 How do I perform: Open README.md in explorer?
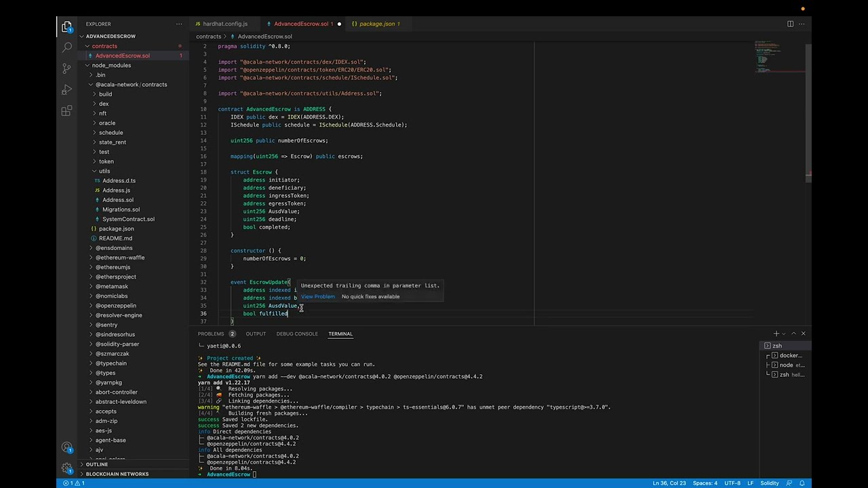point(115,239)
